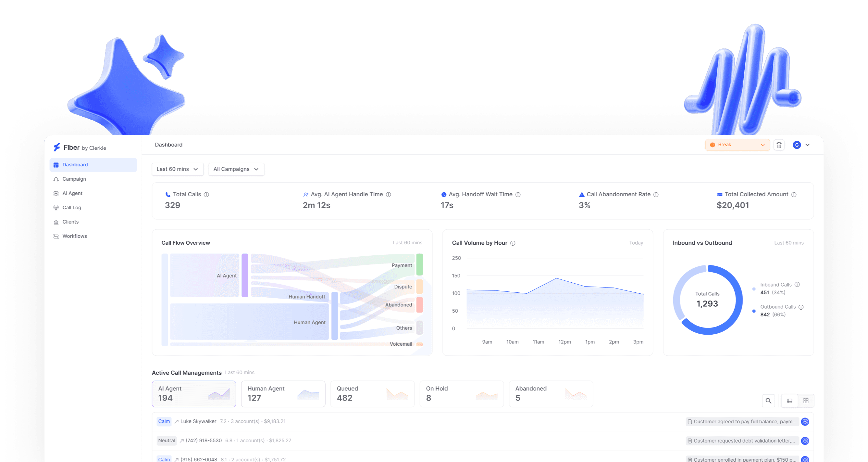Screen dimensions: 868x462
Task: Switch to list view layout
Action: pos(789,401)
